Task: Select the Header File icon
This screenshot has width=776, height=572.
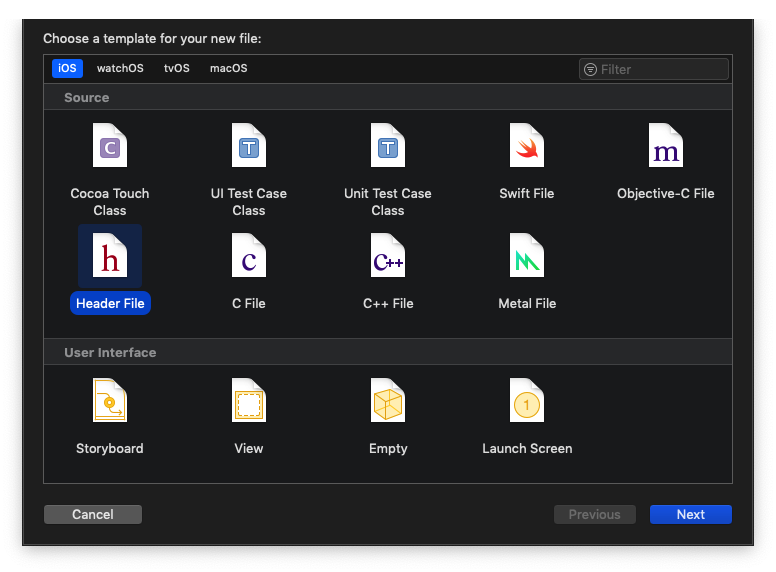Action: click(110, 256)
